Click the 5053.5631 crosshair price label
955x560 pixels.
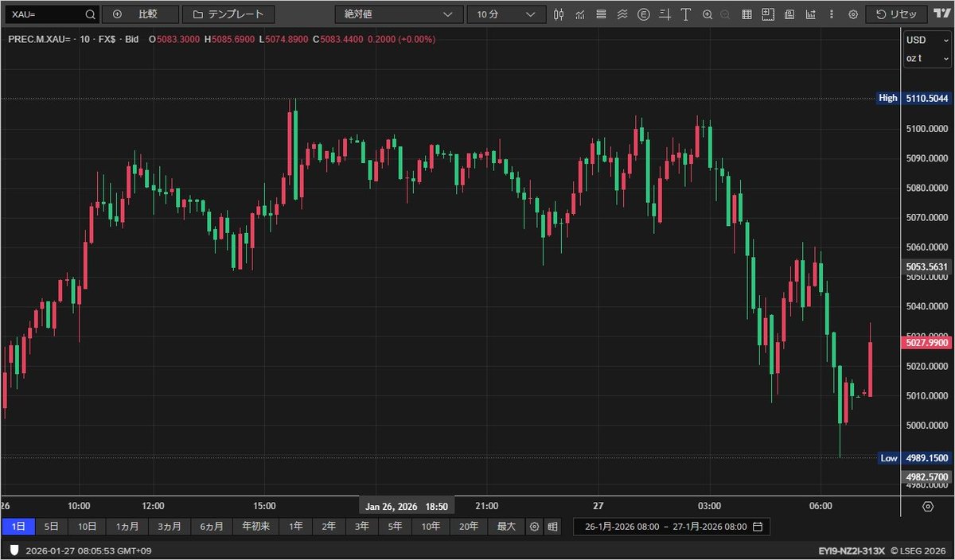(x=927, y=266)
